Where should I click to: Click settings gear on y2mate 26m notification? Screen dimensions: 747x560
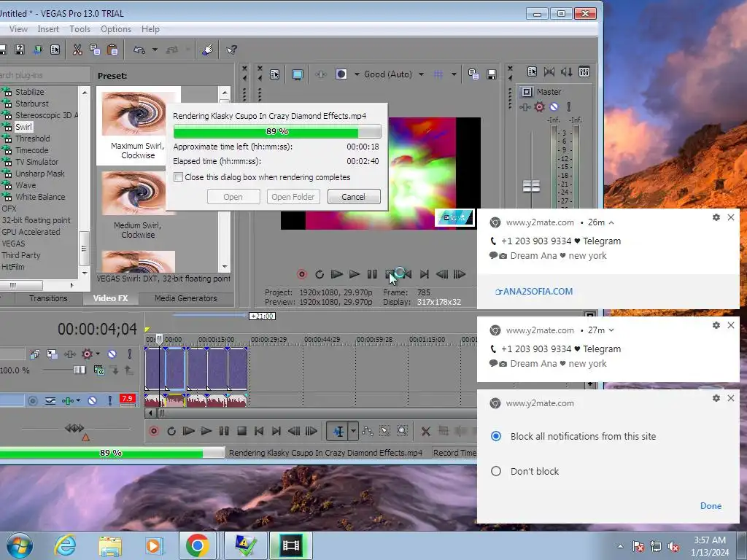pyautogui.click(x=716, y=217)
